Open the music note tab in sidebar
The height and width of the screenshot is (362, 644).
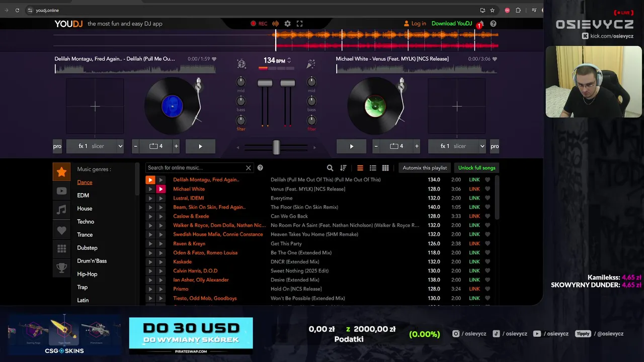point(61,210)
